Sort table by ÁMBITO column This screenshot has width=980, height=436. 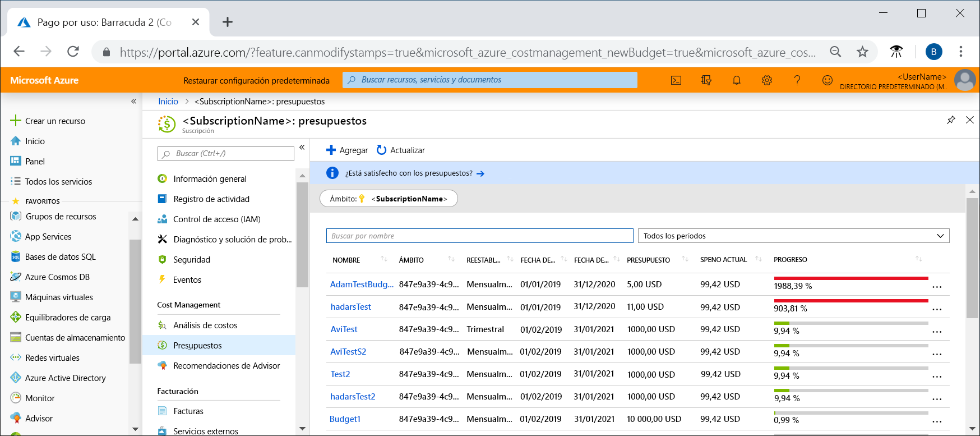click(x=411, y=260)
